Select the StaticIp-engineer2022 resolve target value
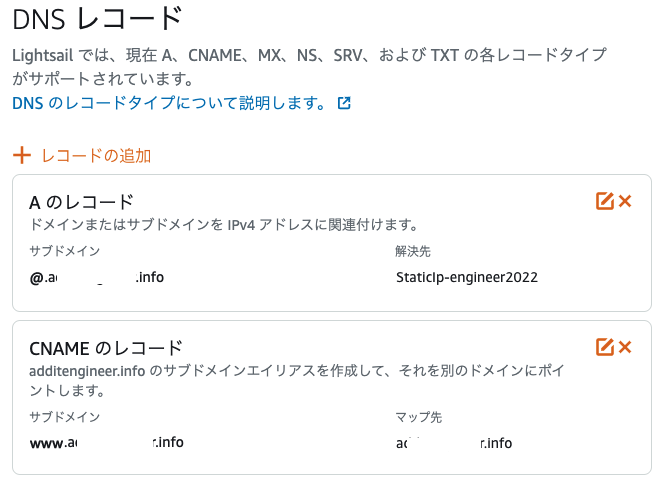This screenshot has height=485, width=668. (467, 277)
